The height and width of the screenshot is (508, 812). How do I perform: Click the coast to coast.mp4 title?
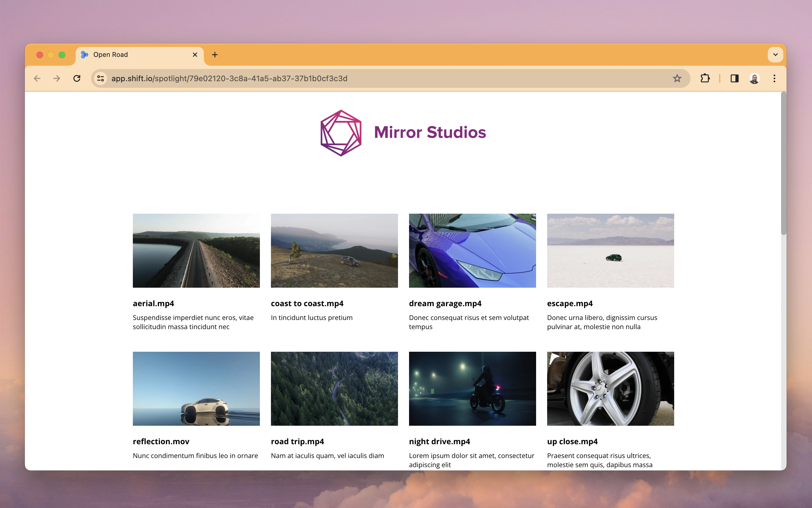click(x=307, y=303)
